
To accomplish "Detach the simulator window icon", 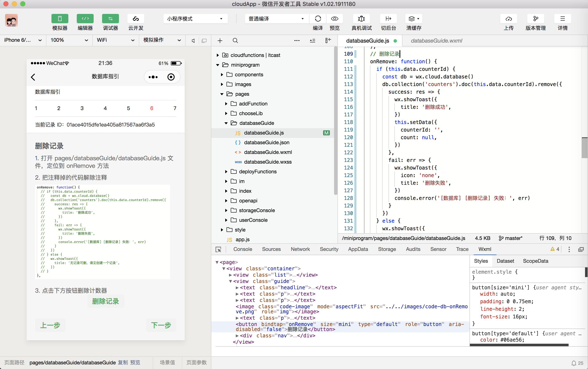I will [x=204, y=40].
